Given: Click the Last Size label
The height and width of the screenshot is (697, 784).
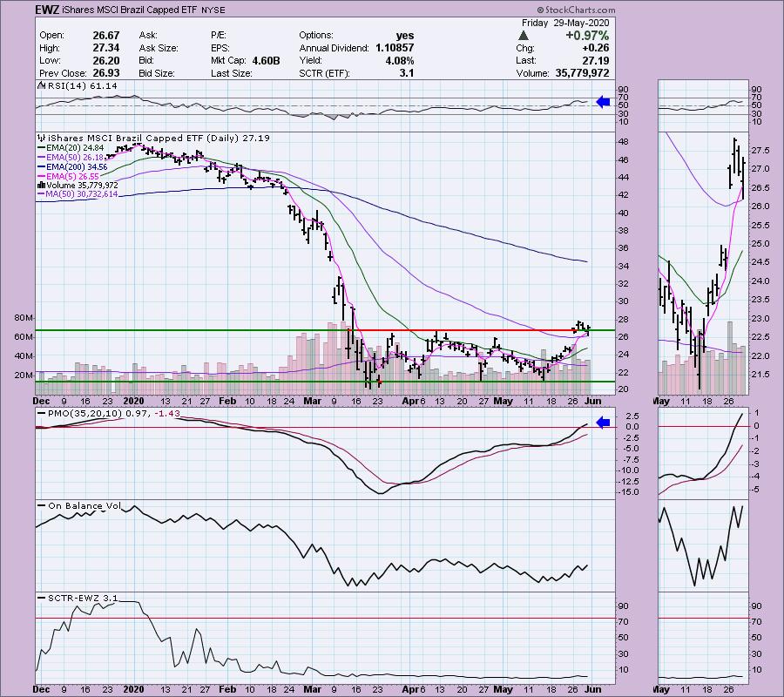Looking at the screenshot, I should pos(232,73).
